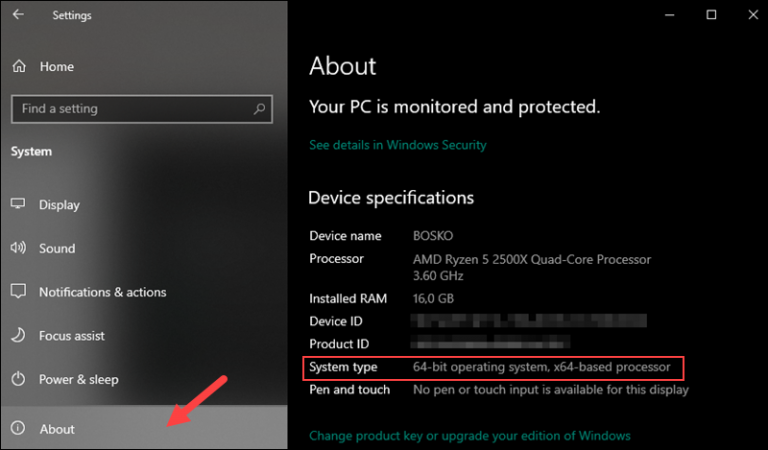768x450 pixels.
Task: Click the Focus assist moon icon
Action: coord(18,335)
